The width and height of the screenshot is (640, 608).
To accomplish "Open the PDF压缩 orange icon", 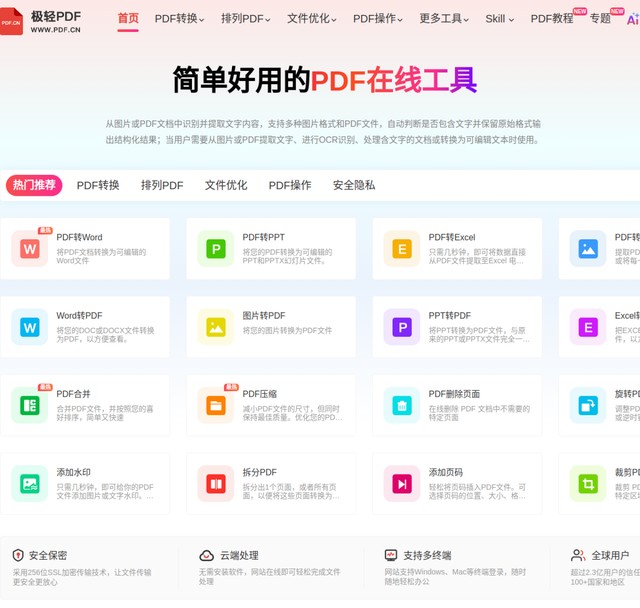I will pos(216,405).
